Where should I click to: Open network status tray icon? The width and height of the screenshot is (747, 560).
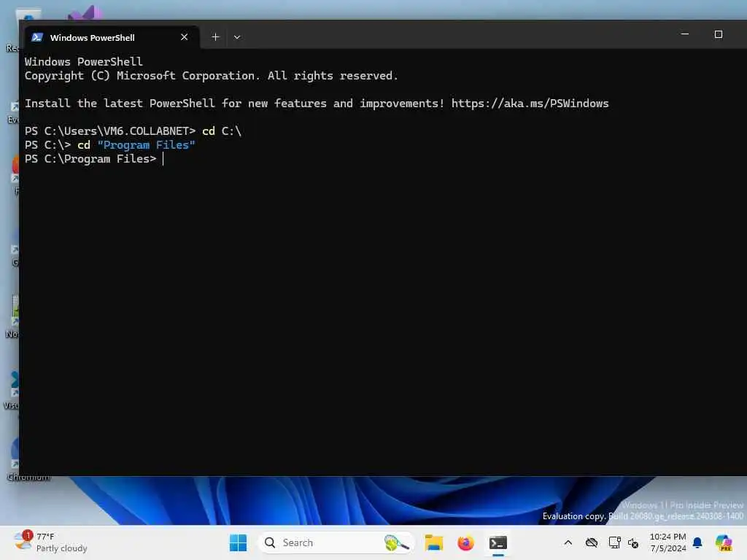point(614,542)
